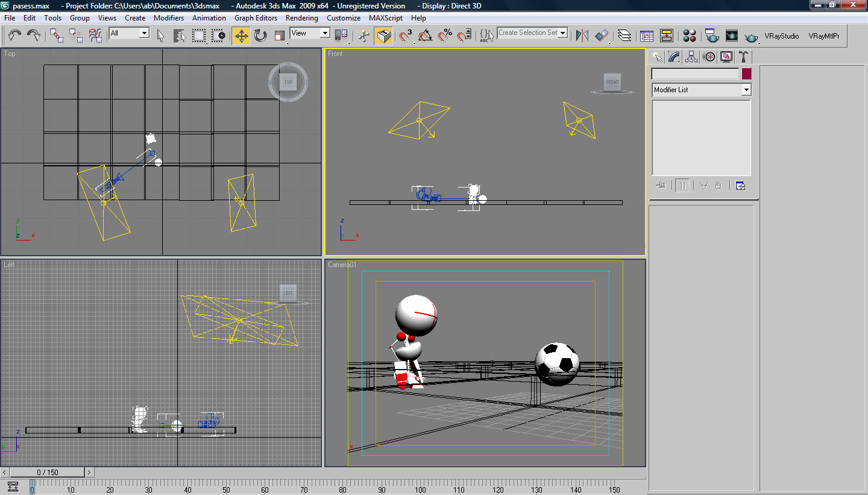The height and width of the screenshot is (495, 868).
Task: Open the Animation menu
Action: [x=209, y=18]
